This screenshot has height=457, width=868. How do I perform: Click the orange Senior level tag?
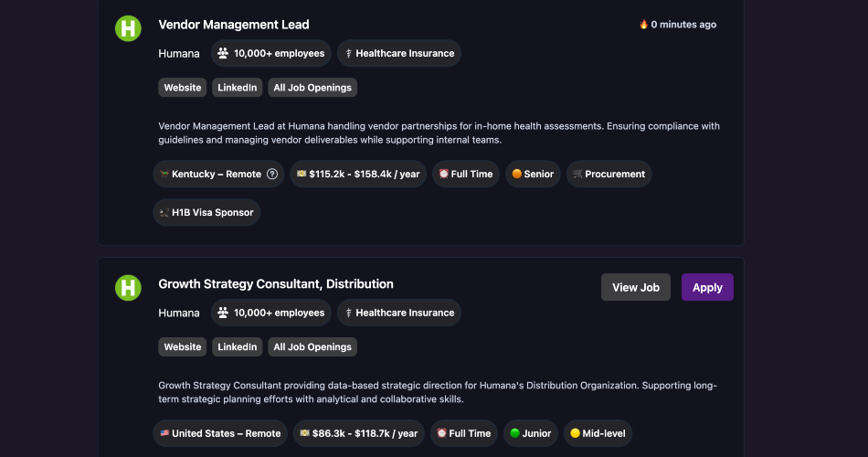533,175
